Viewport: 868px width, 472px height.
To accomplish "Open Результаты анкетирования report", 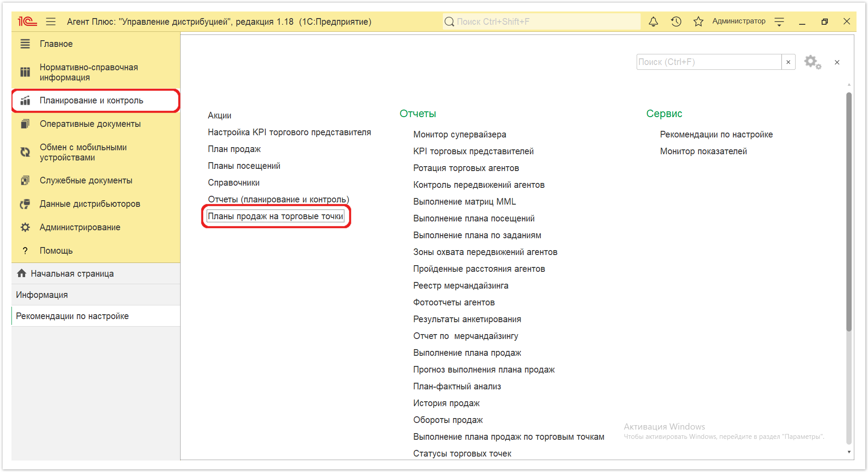I will pos(467,319).
